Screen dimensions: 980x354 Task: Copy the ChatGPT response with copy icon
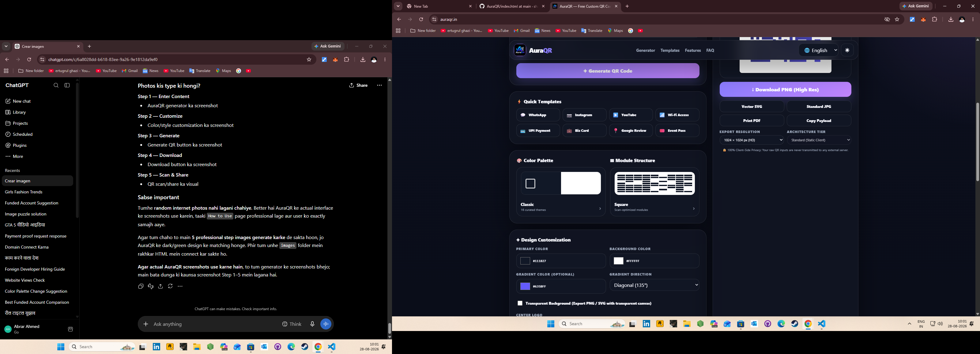pos(141,286)
